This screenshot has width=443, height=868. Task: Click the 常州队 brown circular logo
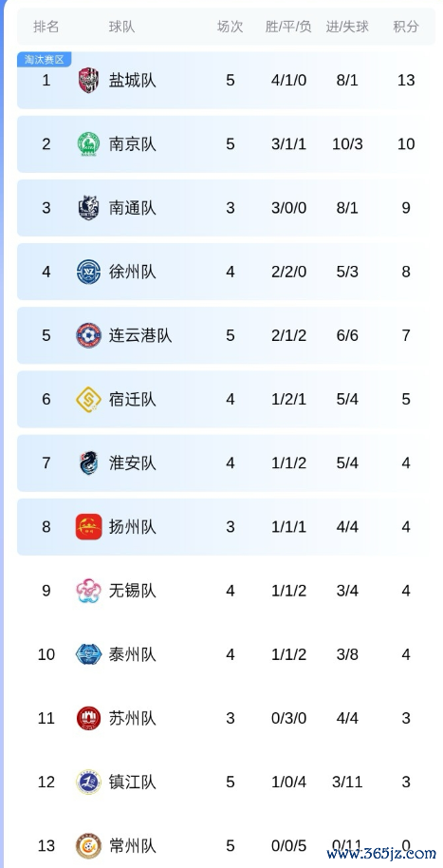pos(88,846)
